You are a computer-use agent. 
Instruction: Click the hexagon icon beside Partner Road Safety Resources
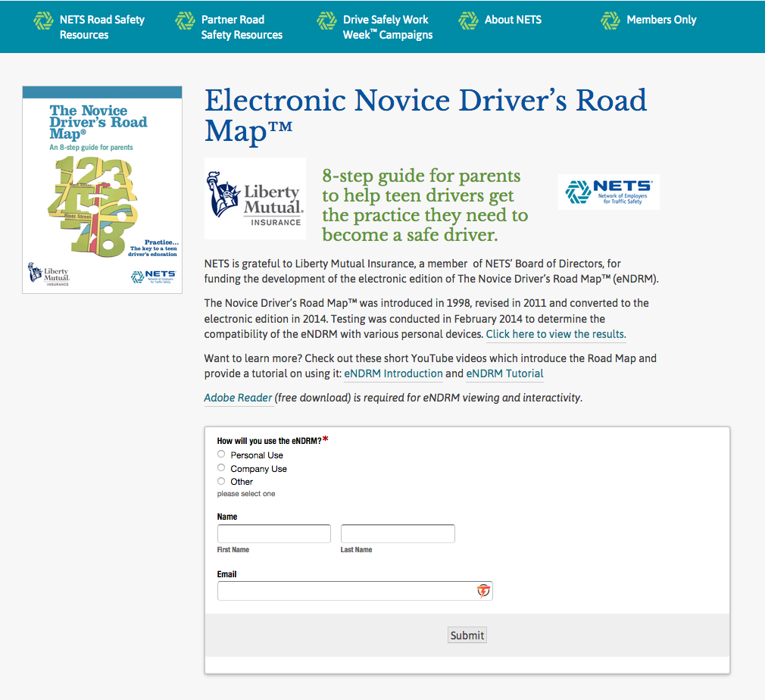[185, 21]
